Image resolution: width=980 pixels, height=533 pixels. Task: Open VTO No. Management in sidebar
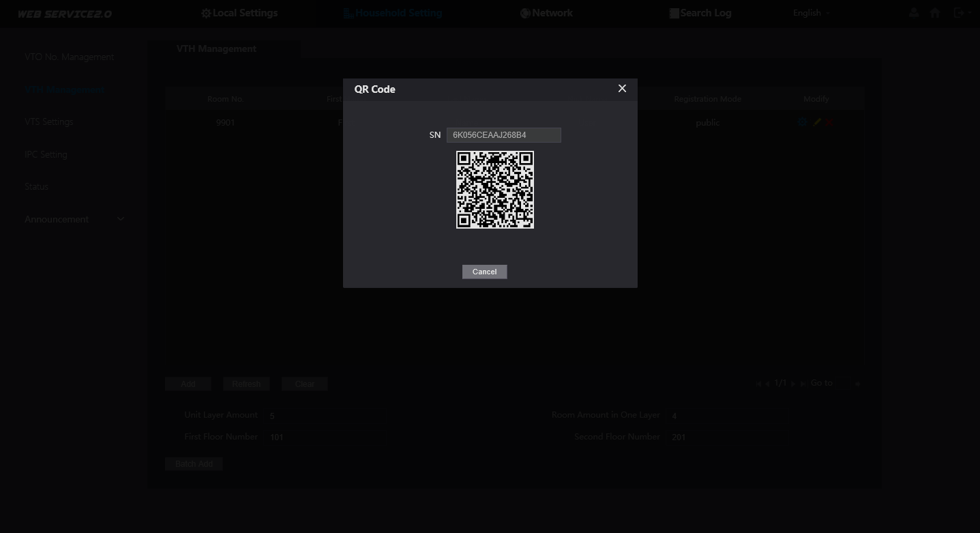coord(70,57)
